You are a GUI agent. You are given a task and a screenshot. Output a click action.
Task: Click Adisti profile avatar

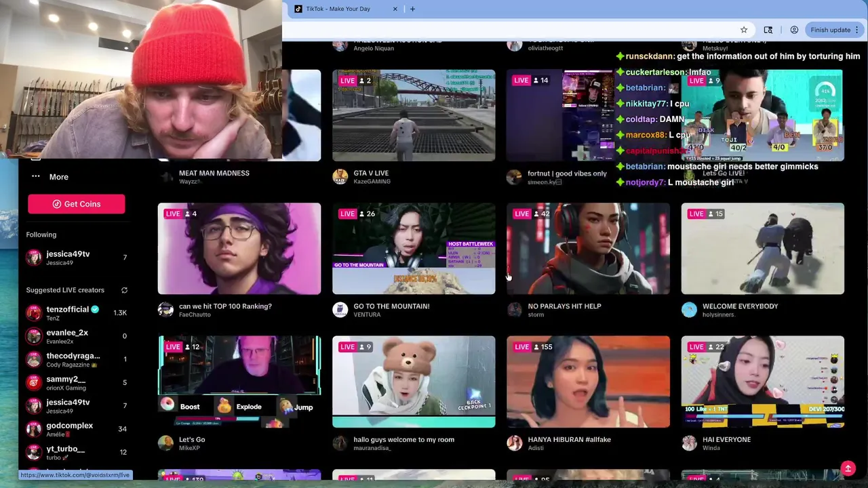tap(515, 443)
